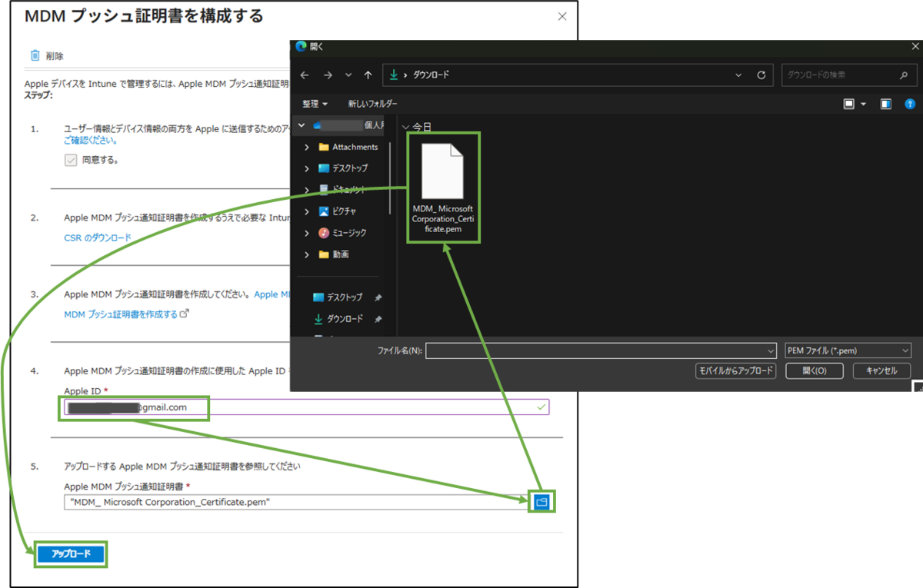
Task: Open file dialog help icon
Action: [x=910, y=104]
